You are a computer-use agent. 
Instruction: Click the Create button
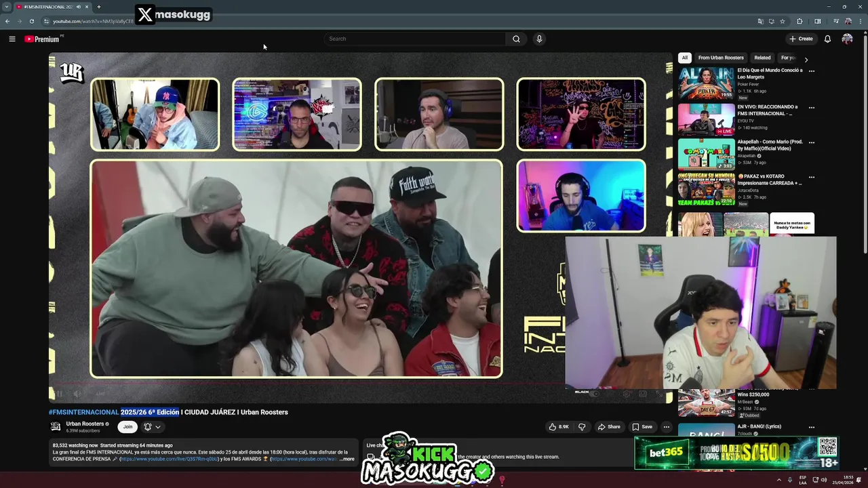[x=801, y=39]
